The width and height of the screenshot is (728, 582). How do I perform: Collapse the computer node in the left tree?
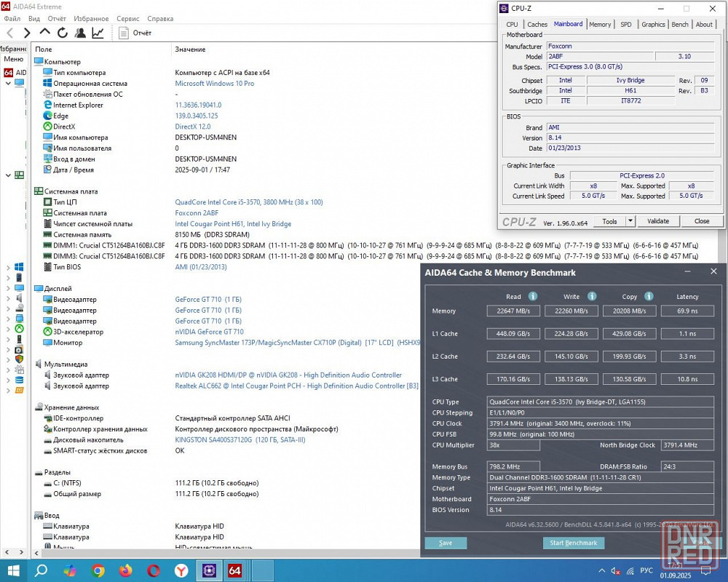coord(8,83)
